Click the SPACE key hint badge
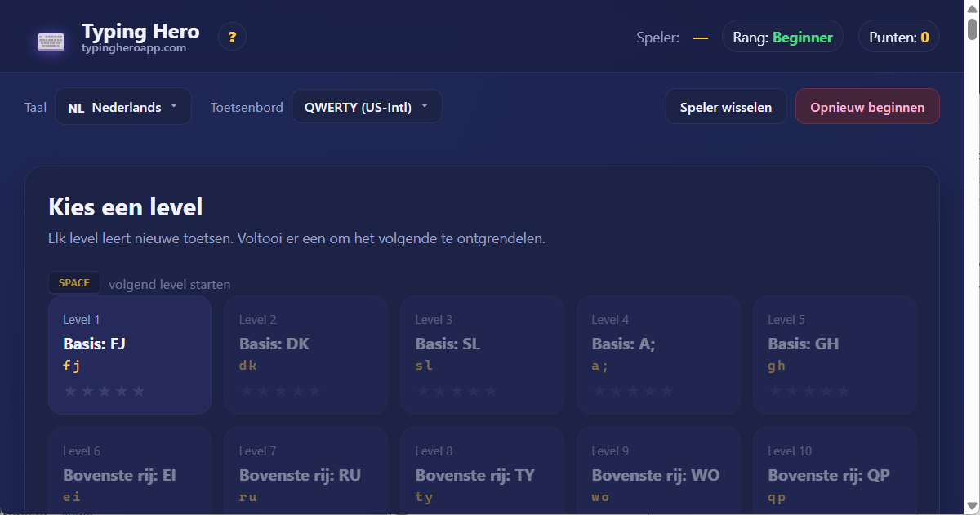Viewport: 980px width, 515px height. (x=74, y=283)
